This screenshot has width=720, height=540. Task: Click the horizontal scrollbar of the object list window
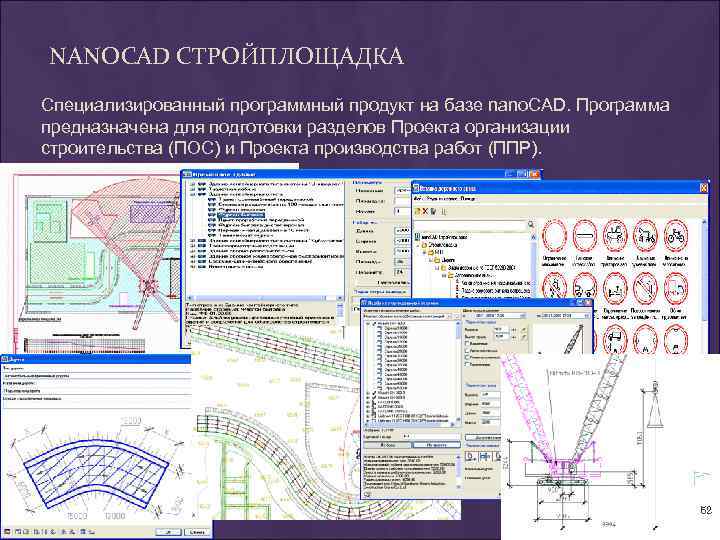pos(266,298)
